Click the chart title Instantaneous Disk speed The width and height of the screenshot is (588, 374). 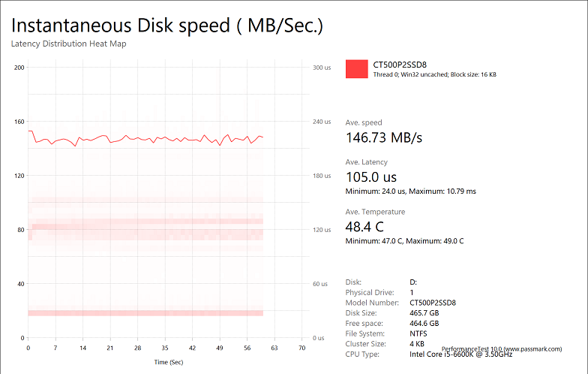166,25
